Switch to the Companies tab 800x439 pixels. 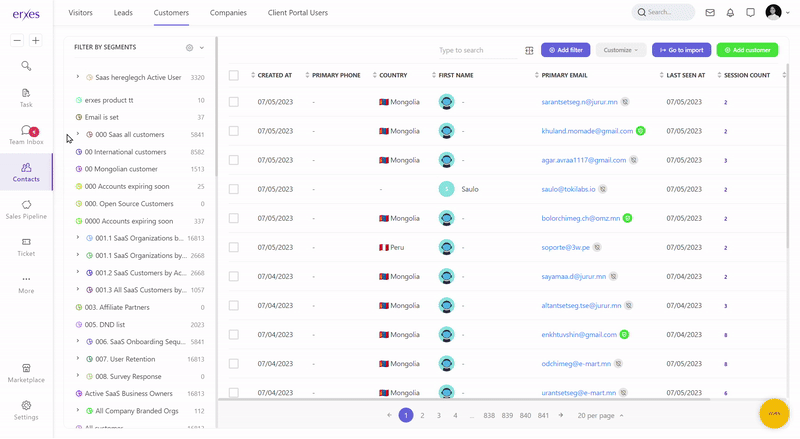pos(228,13)
